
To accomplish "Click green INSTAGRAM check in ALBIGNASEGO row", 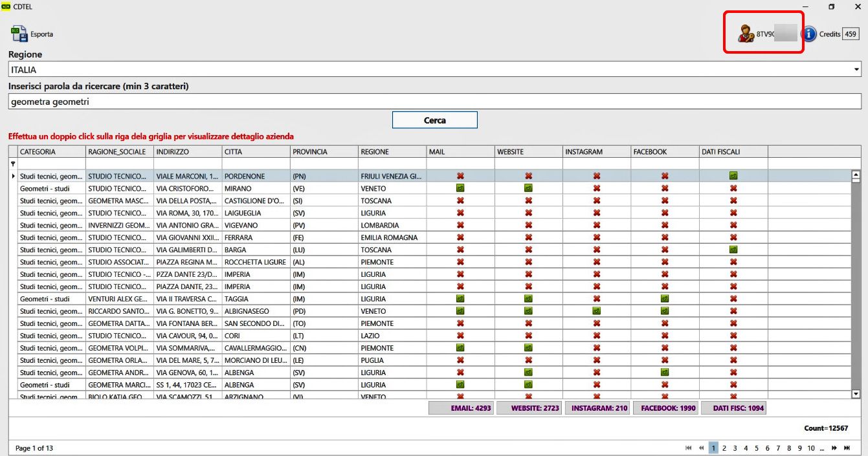I will tap(597, 311).
